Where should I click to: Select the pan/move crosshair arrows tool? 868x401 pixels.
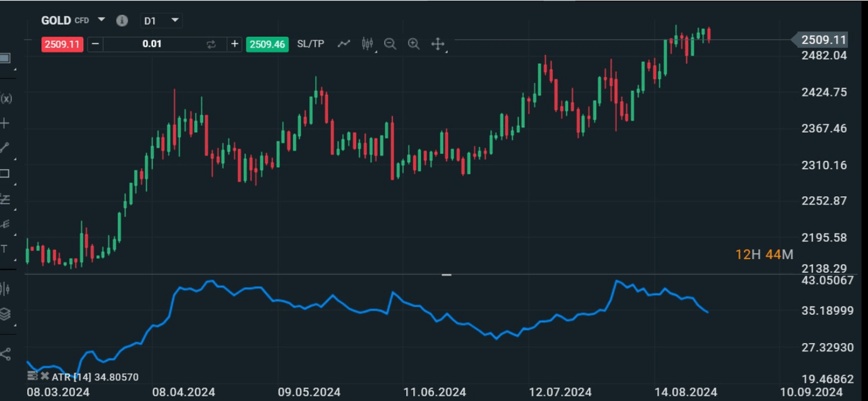[438, 43]
